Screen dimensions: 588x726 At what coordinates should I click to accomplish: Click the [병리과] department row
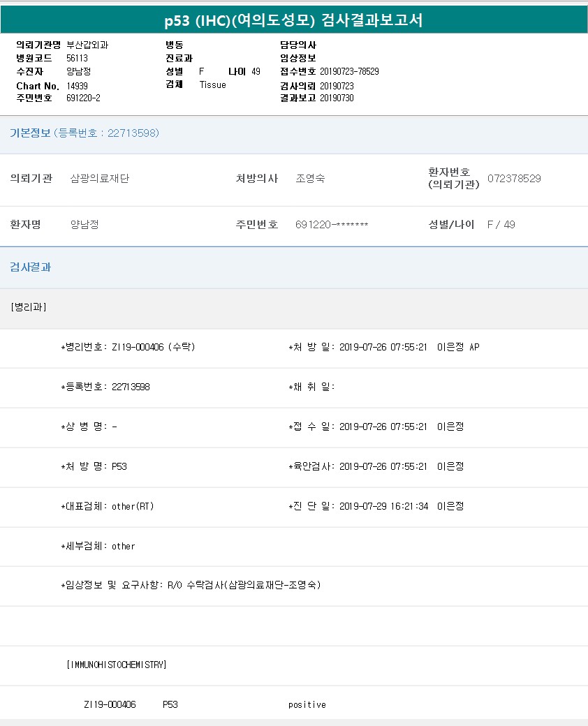click(x=29, y=306)
